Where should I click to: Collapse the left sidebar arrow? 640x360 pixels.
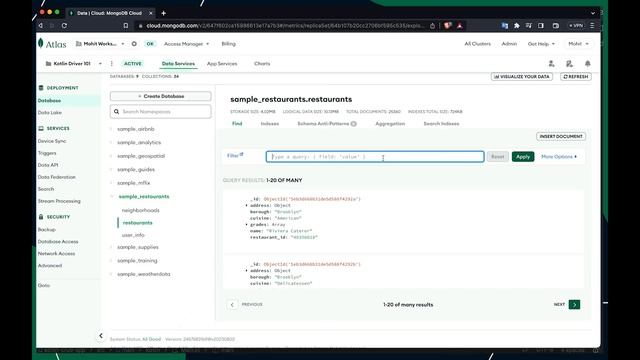[x=101, y=336]
